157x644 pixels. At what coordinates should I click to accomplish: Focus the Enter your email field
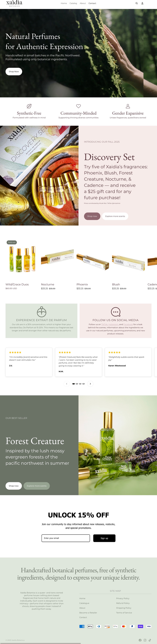click(66, 538)
